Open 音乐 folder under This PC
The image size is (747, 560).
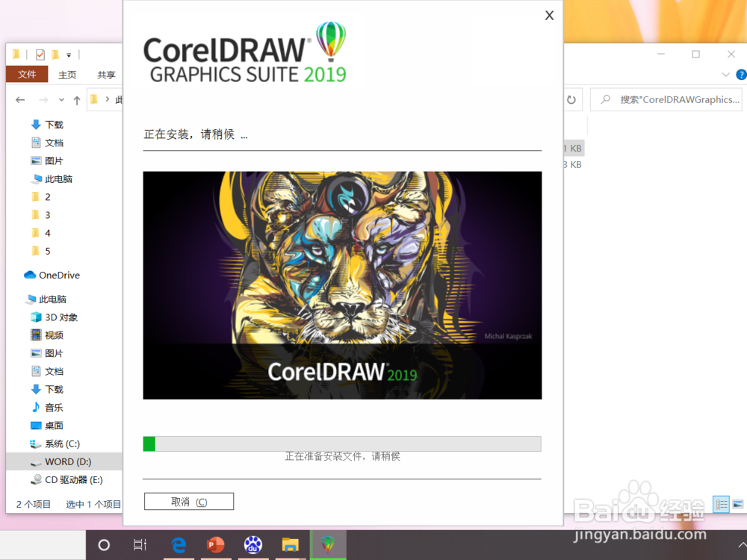46,408
